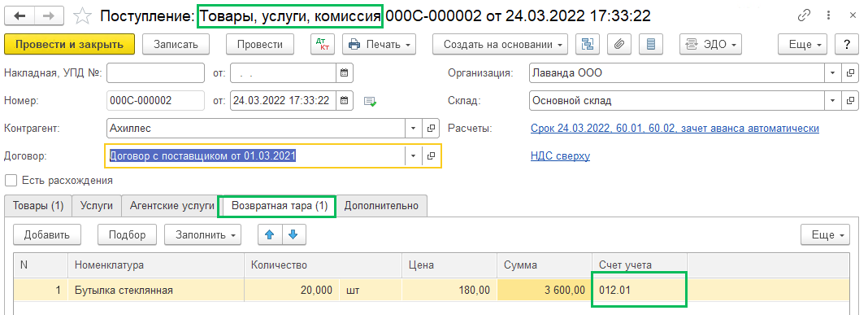The image size is (868, 315).
Task: Go back with the left arrow
Action: [20, 15]
